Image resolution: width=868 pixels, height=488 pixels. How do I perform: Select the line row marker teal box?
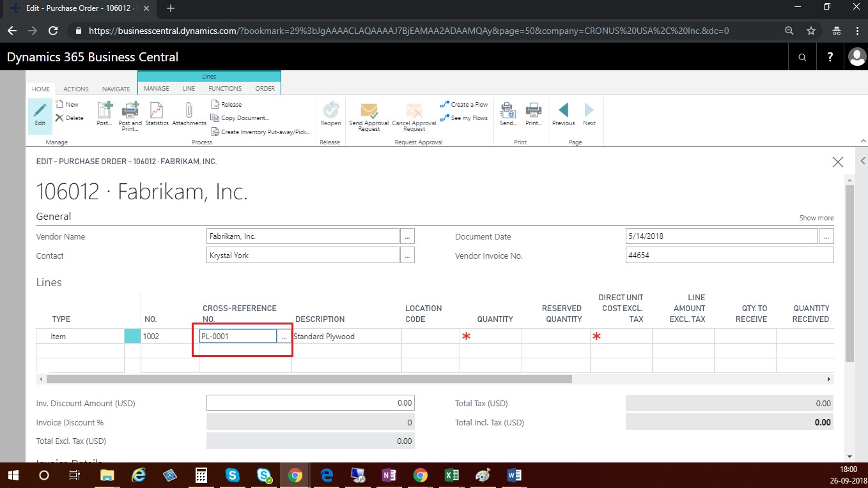[132, 336]
